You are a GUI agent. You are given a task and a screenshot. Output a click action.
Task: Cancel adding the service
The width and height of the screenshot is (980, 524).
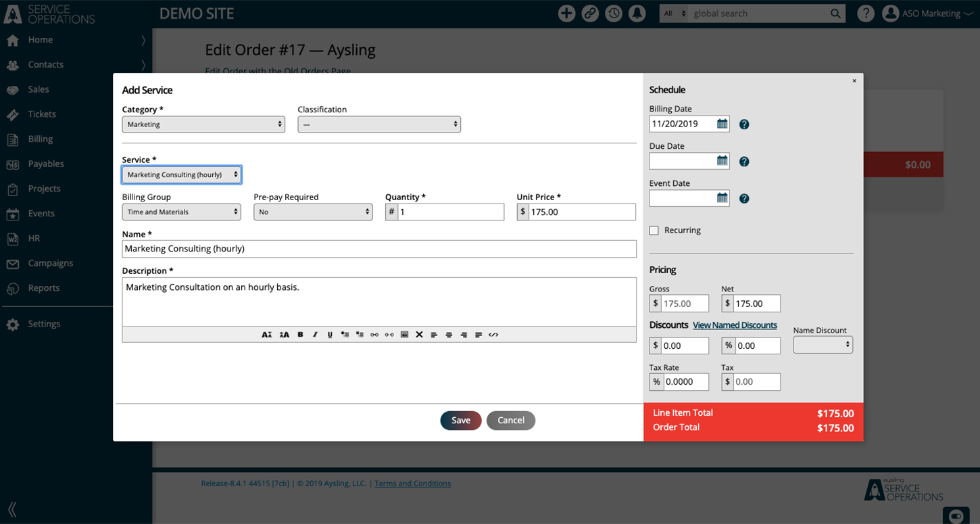pyautogui.click(x=511, y=421)
